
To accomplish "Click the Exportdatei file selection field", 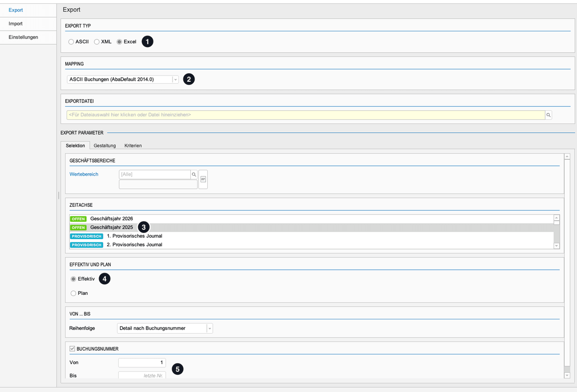I will pyautogui.click(x=306, y=115).
